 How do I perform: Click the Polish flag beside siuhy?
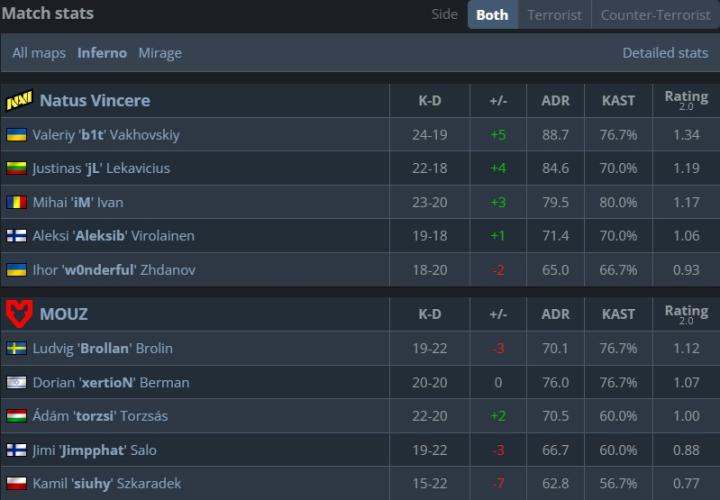point(16,485)
